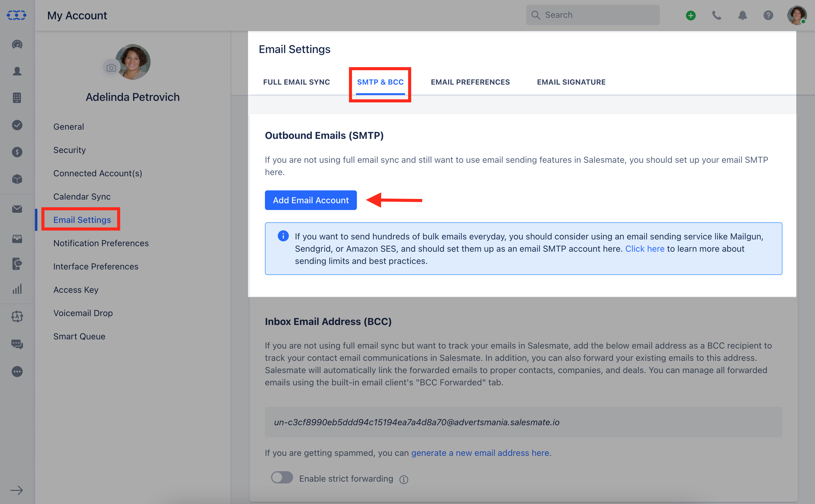Open the Email Signature tab

(571, 82)
